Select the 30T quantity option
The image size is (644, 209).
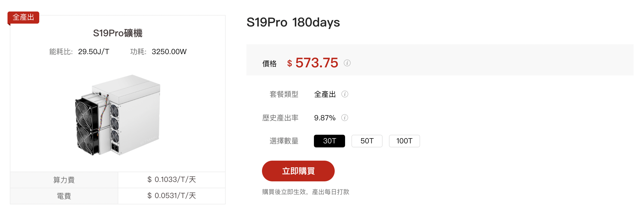click(329, 141)
